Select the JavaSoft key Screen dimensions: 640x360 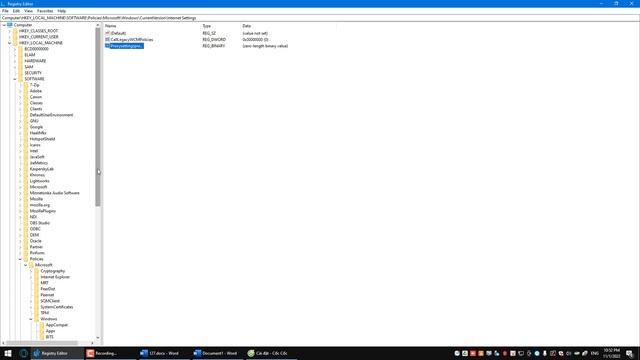tap(37, 157)
